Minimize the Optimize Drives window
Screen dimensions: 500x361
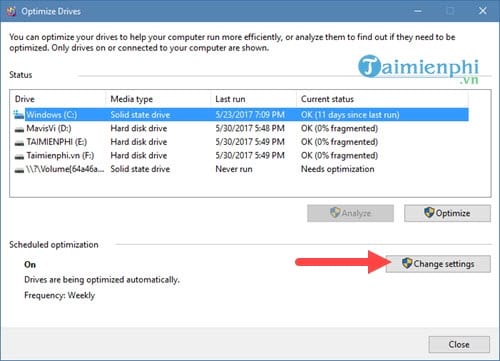[x=418, y=11]
